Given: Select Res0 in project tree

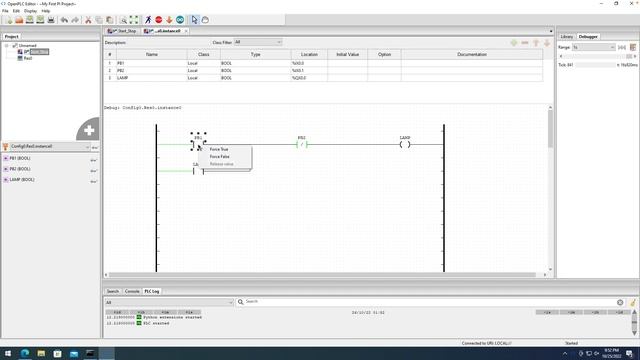Looking at the screenshot, I should pos(28,58).
